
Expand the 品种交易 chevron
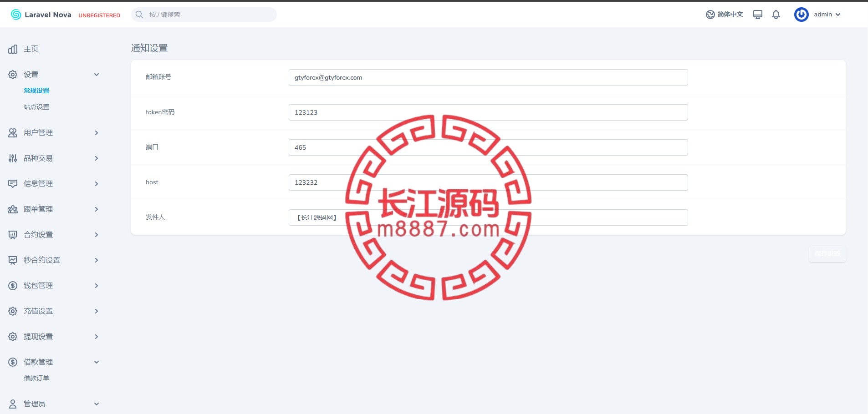(x=97, y=158)
